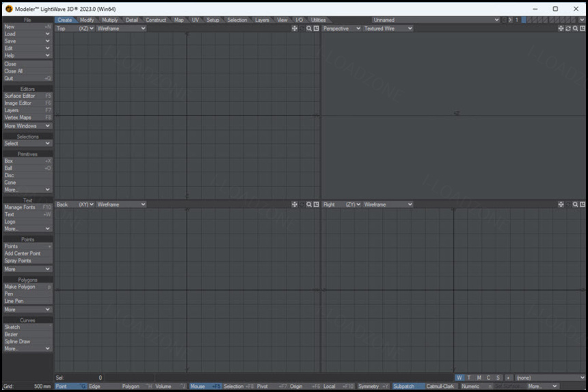Screen dimensions: 588x392
Task: Open the Perspective view type dropdown
Action: tap(342, 29)
